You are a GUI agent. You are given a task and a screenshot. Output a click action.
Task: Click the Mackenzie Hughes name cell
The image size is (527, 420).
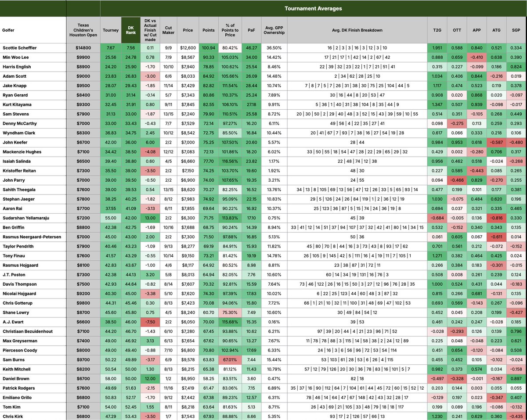coord(33,151)
